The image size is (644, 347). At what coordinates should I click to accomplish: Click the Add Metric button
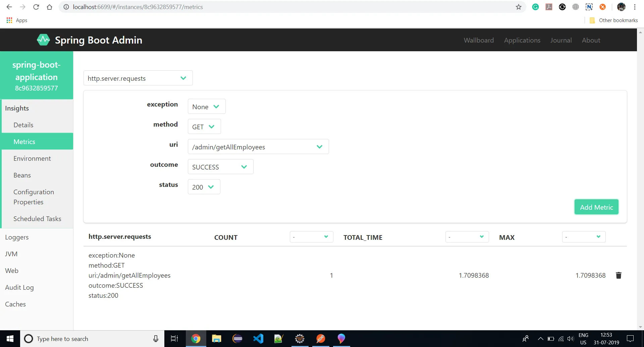[x=596, y=207]
